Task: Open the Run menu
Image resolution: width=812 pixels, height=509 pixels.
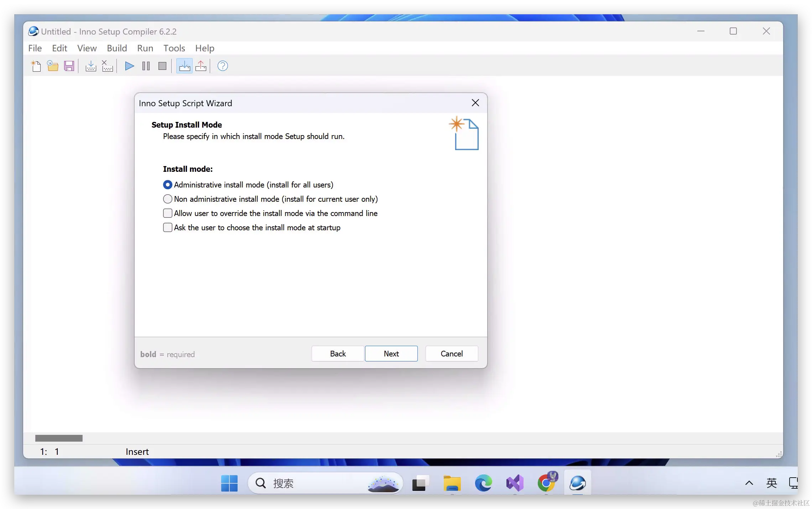Action: click(145, 48)
